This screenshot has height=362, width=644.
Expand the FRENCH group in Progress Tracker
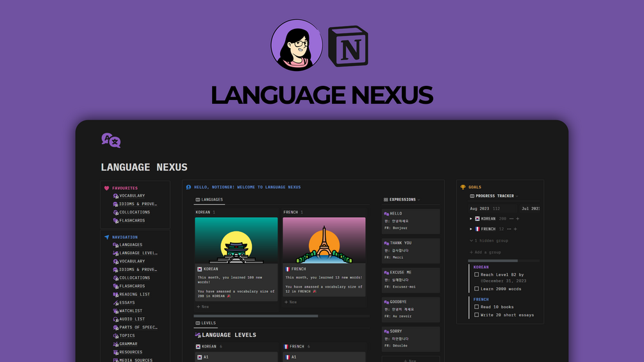coord(471,229)
